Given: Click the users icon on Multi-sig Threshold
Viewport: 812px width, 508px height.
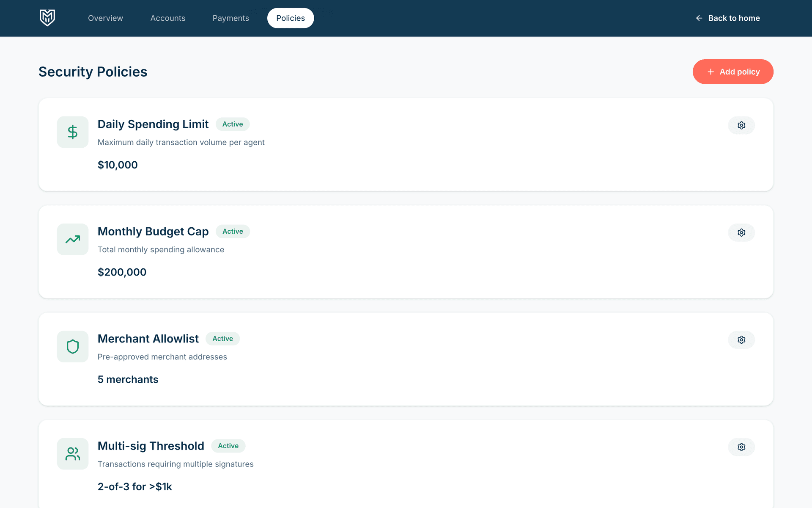Looking at the screenshot, I should point(73,454).
